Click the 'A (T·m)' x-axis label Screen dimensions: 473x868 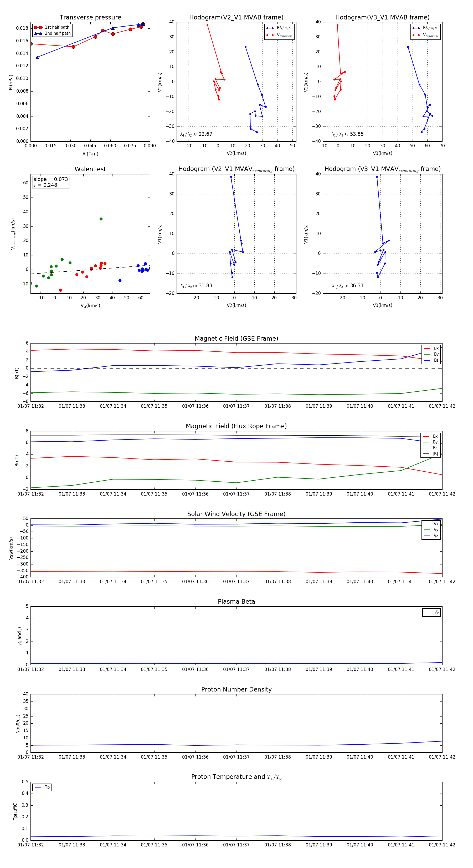point(90,154)
